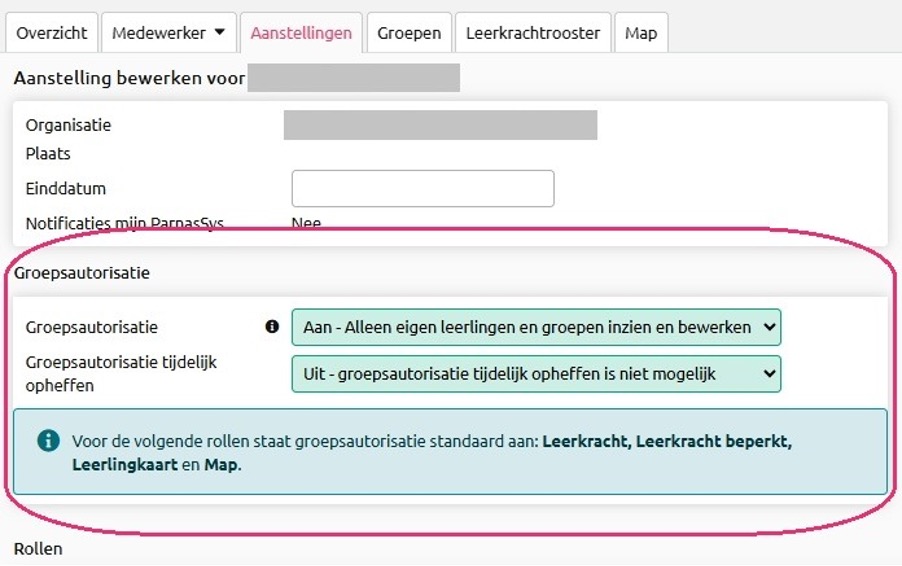Click the Leerkracht beperkt text in the notice

[714, 441]
